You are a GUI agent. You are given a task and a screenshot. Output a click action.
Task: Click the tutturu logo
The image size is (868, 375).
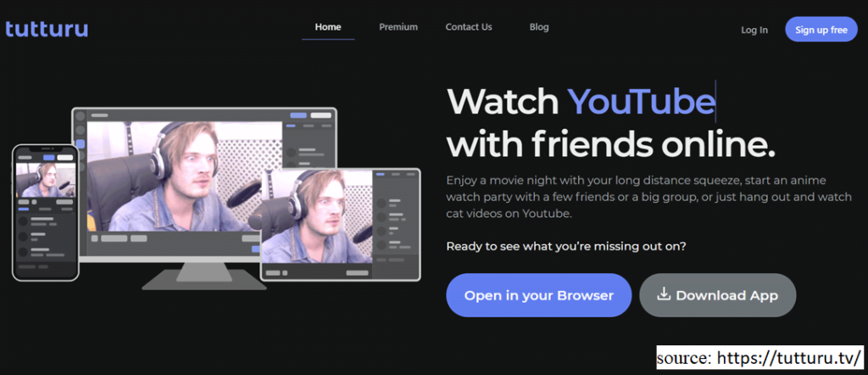(47, 28)
